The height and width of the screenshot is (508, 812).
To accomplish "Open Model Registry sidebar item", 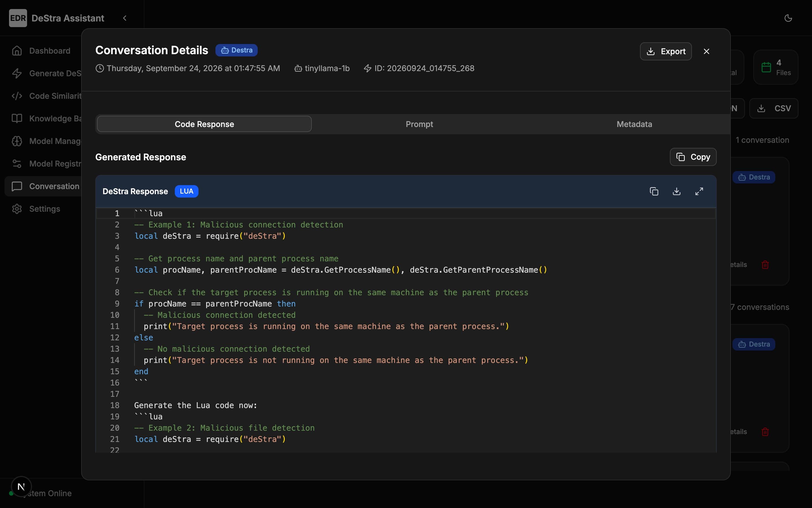I will pyautogui.click(x=43, y=164).
